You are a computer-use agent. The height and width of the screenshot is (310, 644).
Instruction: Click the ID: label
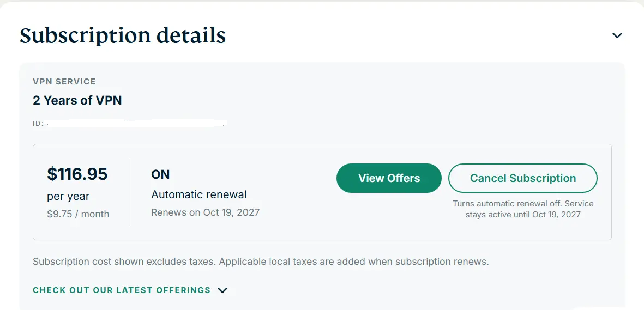pos(38,123)
